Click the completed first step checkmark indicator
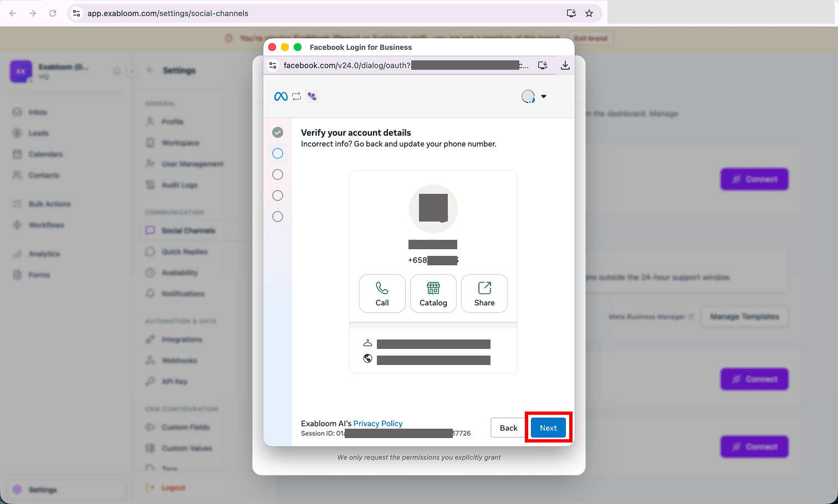This screenshot has height=504, width=838. click(278, 132)
